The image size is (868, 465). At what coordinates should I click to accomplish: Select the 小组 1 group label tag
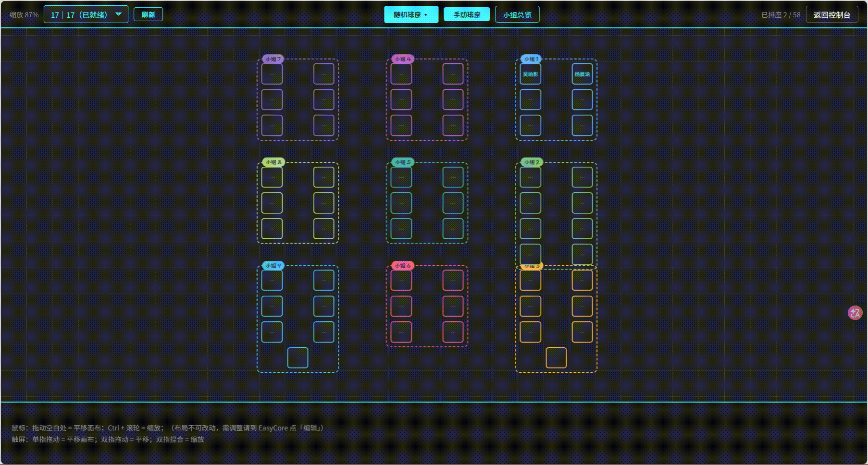point(532,59)
